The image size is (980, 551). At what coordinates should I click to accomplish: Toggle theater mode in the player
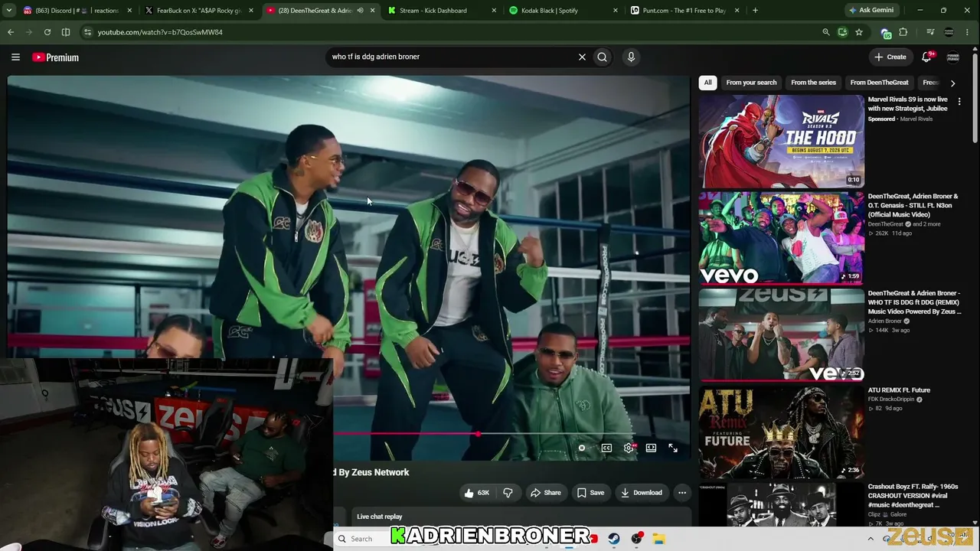pyautogui.click(x=651, y=448)
